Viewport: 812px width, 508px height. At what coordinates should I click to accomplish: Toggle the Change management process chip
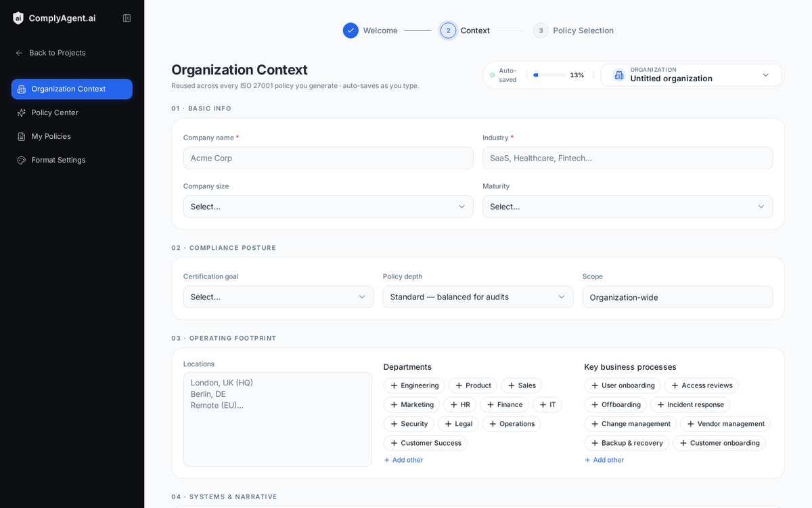[631, 424]
